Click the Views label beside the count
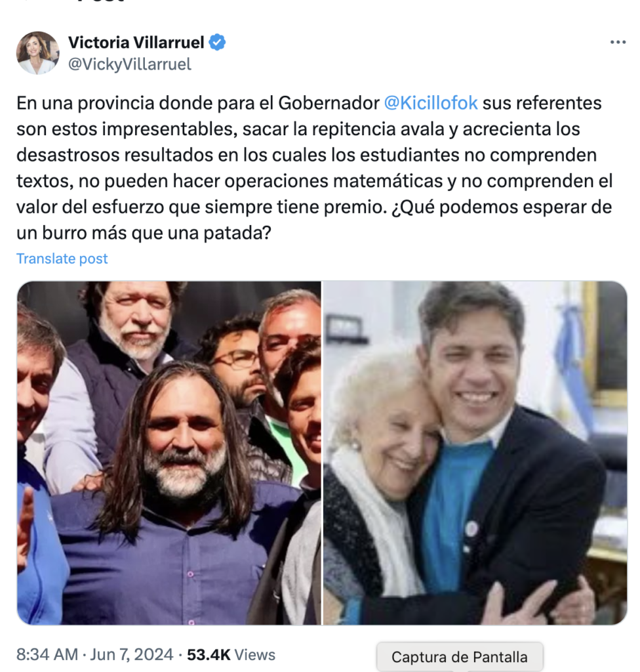640x672 pixels. (x=255, y=655)
